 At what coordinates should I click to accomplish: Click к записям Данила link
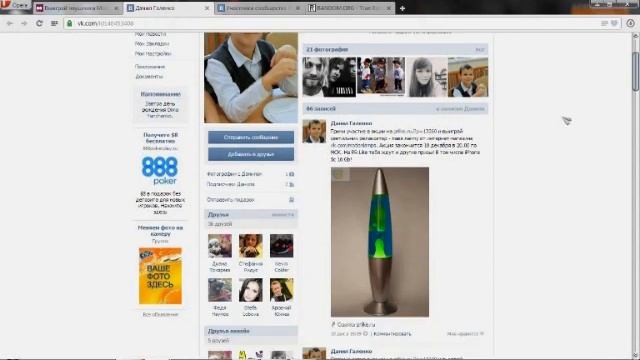(x=460, y=109)
